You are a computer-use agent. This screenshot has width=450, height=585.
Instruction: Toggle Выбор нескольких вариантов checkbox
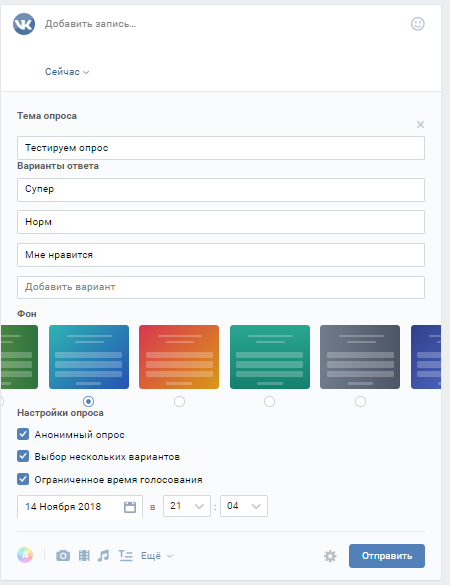(x=23, y=456)
